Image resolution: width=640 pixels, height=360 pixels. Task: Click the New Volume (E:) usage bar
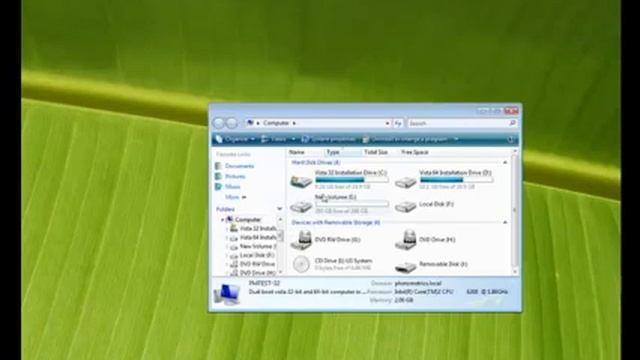coord(351,204)
